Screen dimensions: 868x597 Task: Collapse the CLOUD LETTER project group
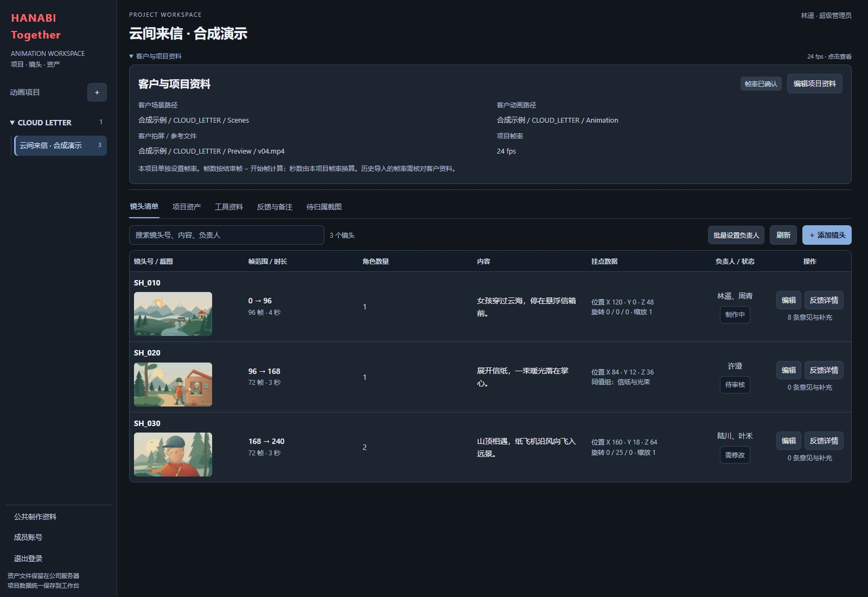12,123
